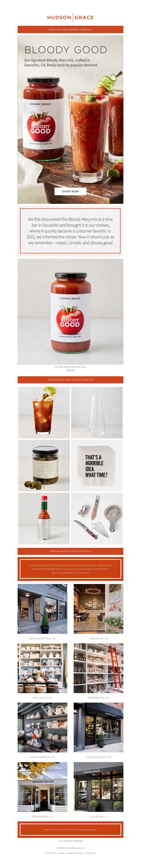The height and width of the screenshot is (868, 141).
Task: Open the New York City, NY store photo
Action: click(99, 728)
